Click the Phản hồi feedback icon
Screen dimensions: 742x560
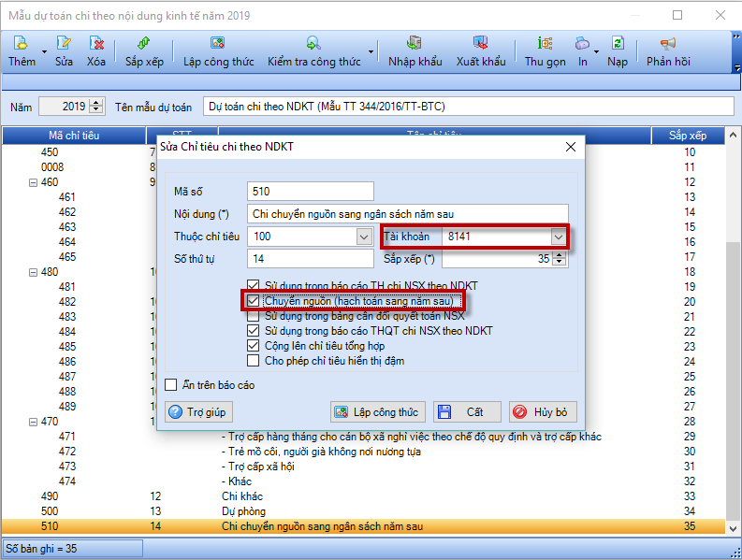click(x=668, y=44)
